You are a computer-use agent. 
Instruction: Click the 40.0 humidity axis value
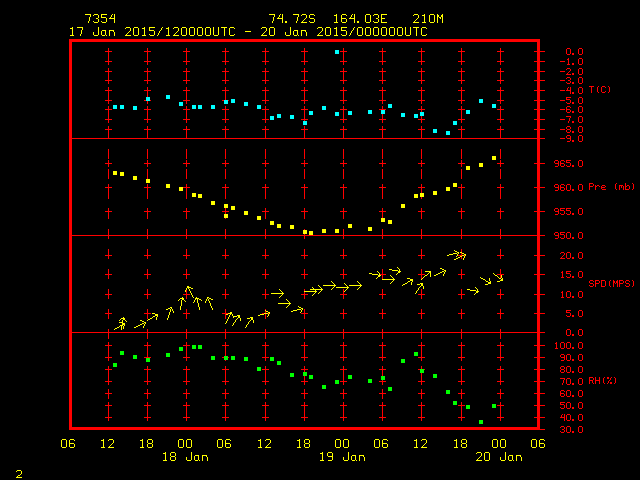click(x=571, y=418)
